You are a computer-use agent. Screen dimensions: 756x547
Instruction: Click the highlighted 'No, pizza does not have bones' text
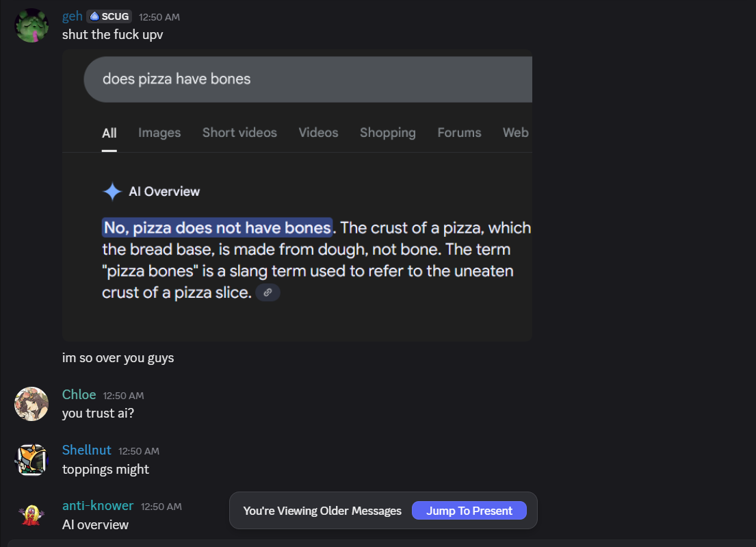[218, 227]
